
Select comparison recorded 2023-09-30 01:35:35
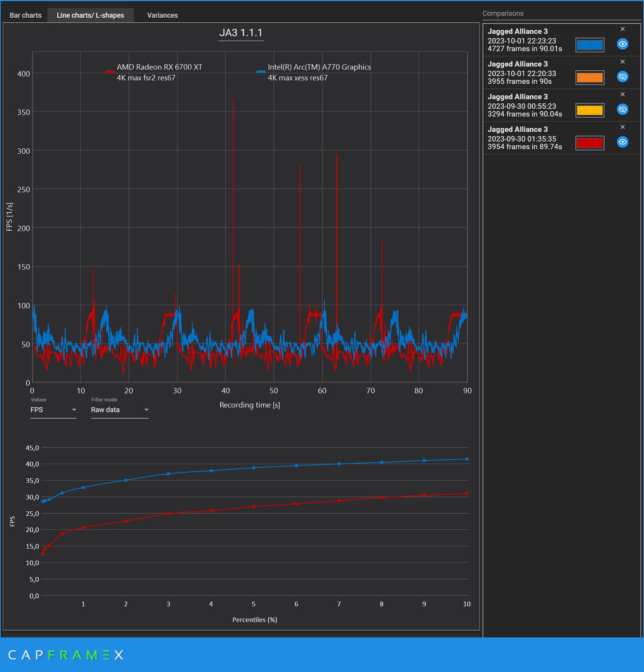click(x=562, y=138)
